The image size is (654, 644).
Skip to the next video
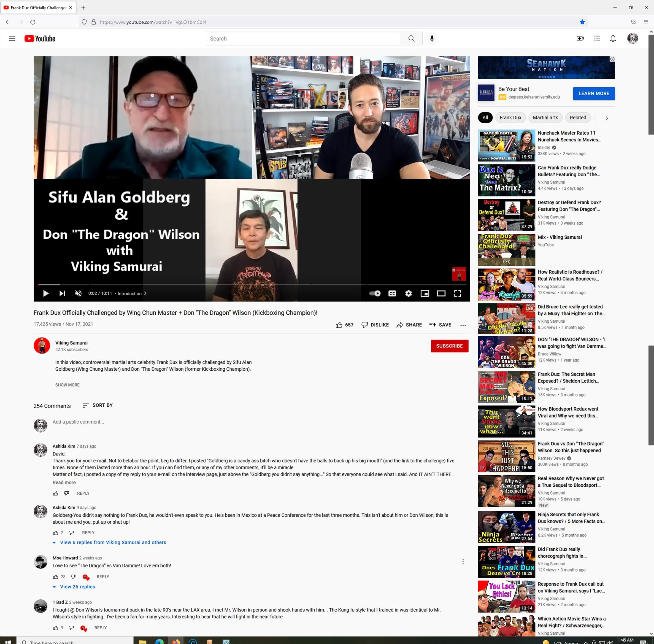[62, 293]
